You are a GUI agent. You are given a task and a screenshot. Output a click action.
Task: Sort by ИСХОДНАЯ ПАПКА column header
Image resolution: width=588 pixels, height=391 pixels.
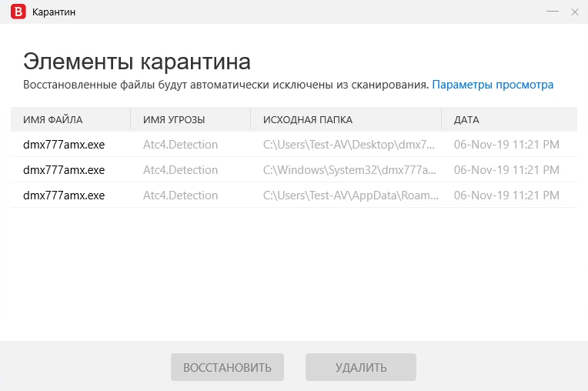(x=308, y=119)
